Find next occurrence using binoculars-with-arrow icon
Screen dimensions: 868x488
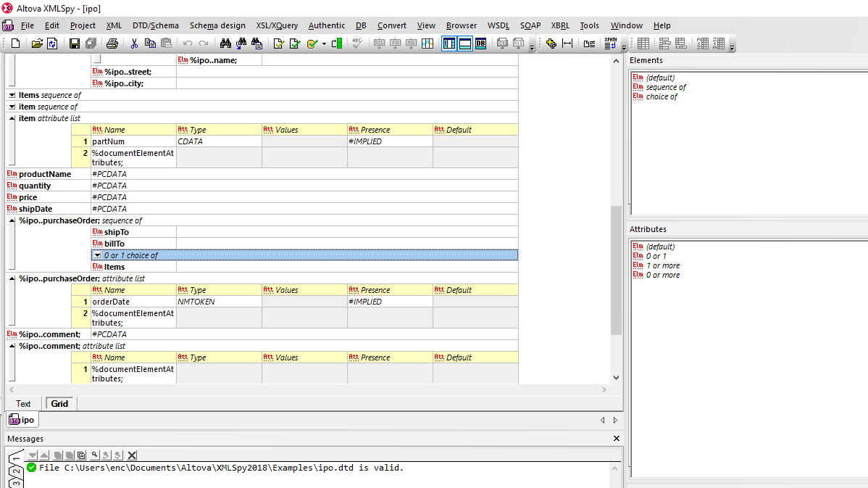pyautogui.click(x=241, y=44)
